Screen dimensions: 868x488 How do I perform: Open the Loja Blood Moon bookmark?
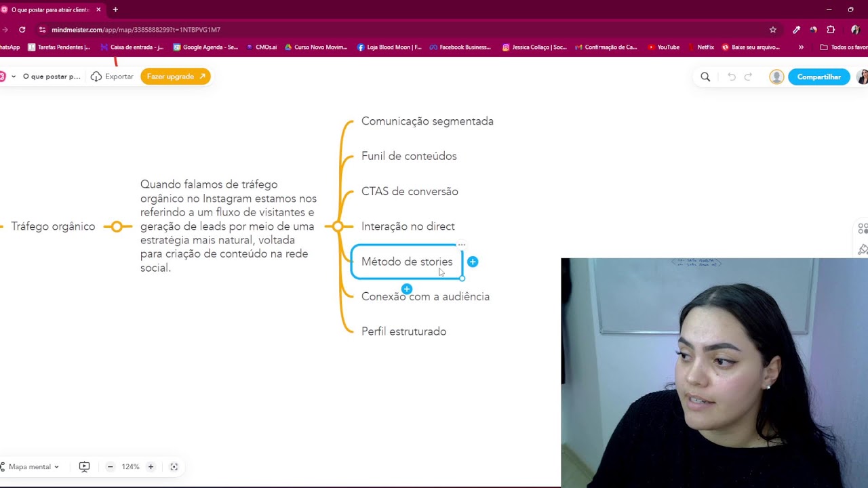click(x=389, y=47)
